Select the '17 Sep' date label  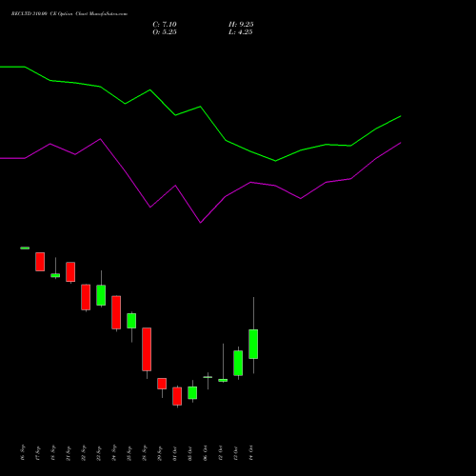tap(38, 452)
